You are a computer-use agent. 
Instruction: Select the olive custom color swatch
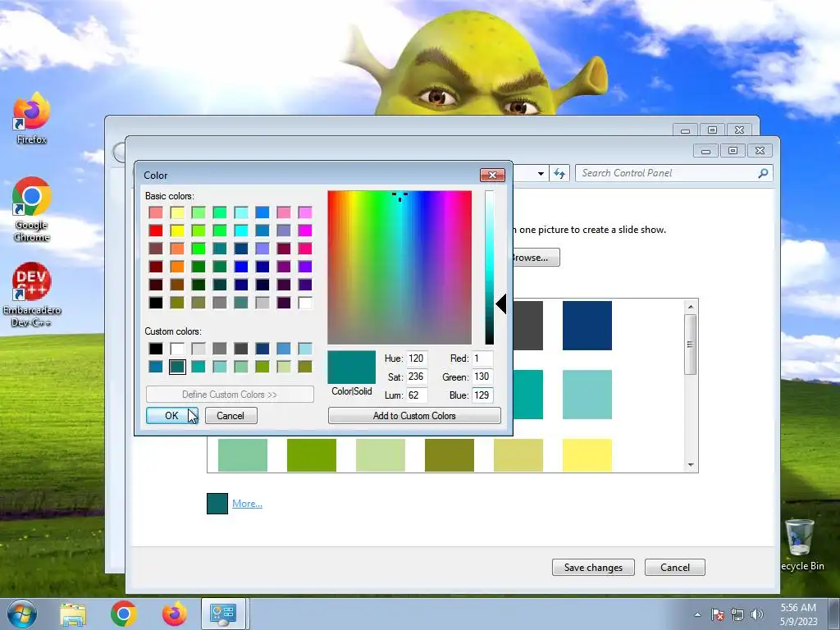click(x=305, y=367)
